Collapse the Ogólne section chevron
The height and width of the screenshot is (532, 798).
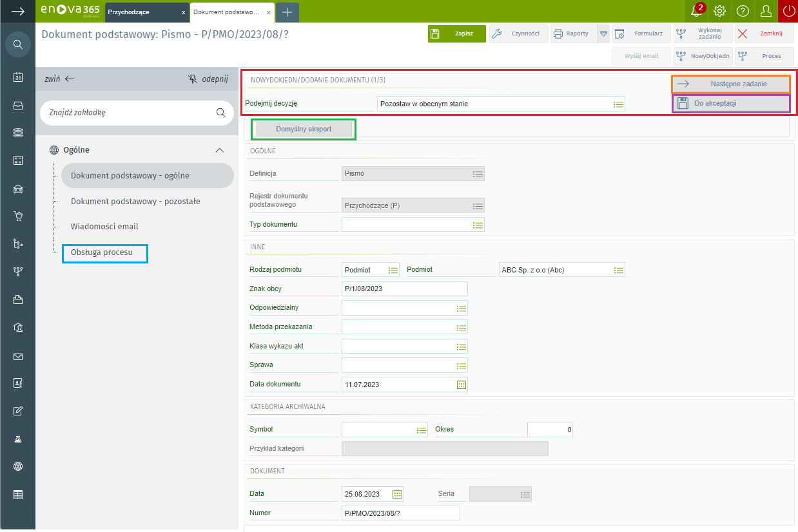pos(219,150)
